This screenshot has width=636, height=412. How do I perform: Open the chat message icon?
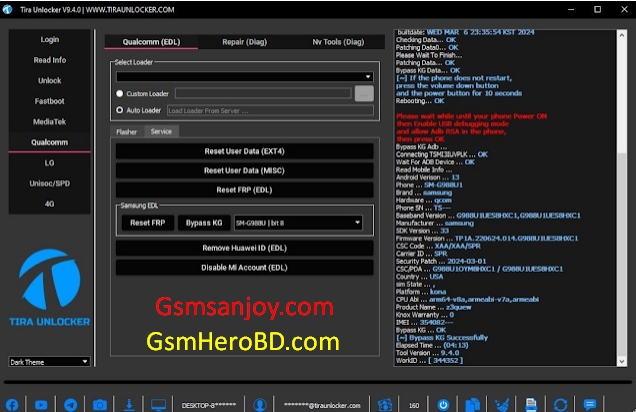point(590,405)
